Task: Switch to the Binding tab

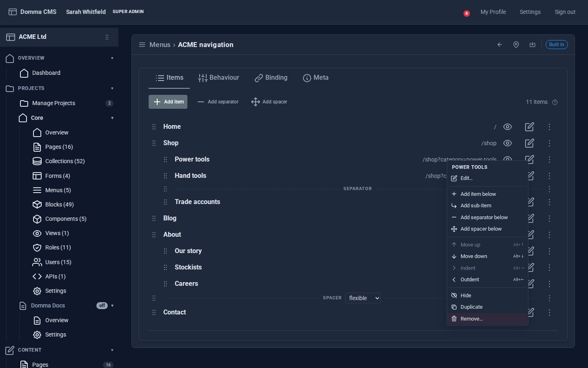Action: click(x=271, y=78)
